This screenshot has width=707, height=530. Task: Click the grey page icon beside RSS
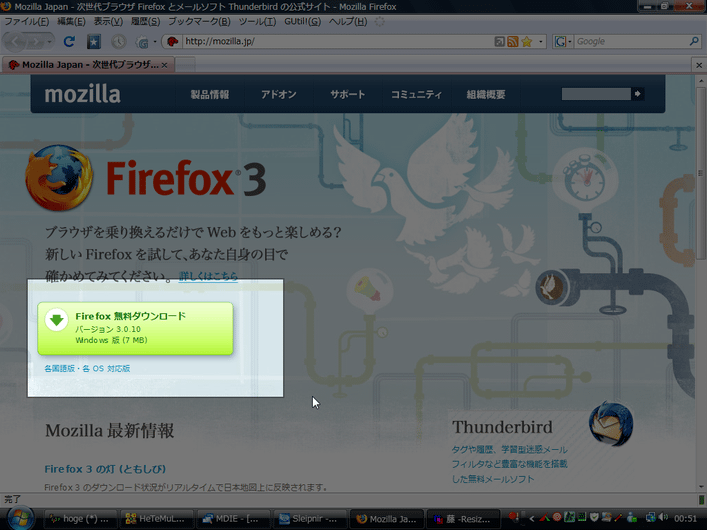[500, 41]
